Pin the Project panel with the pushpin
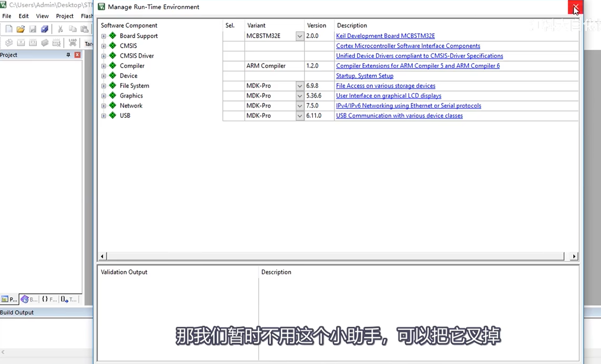 tap(68, 55)
